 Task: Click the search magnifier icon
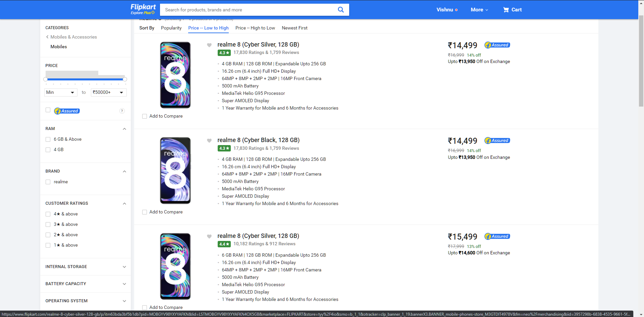pos(341,10)
